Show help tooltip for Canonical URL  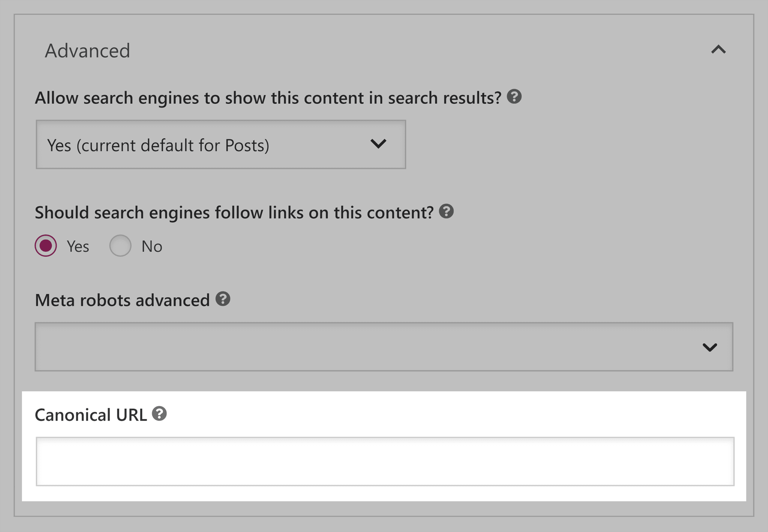point(159,414)
